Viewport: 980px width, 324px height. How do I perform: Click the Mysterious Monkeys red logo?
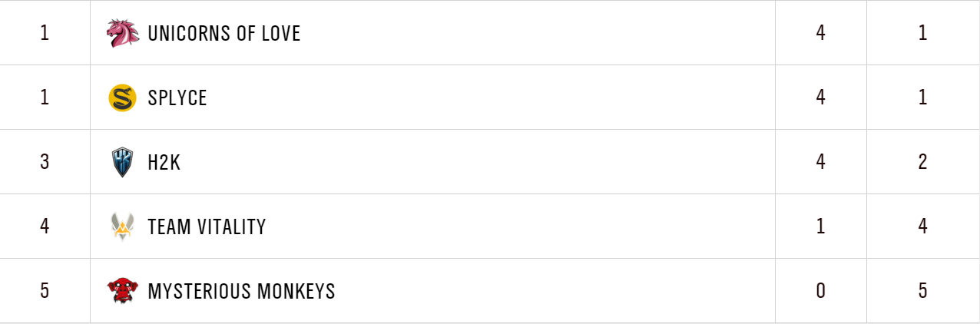click(x=123, y=291)
